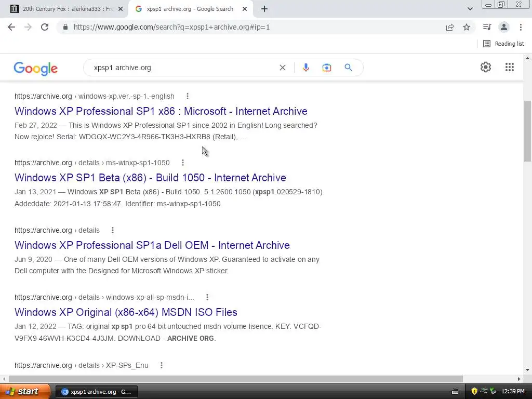Click the vertical scrollbar thumb
This screenshot has height=399, width=532.
[x=527, y=131]
